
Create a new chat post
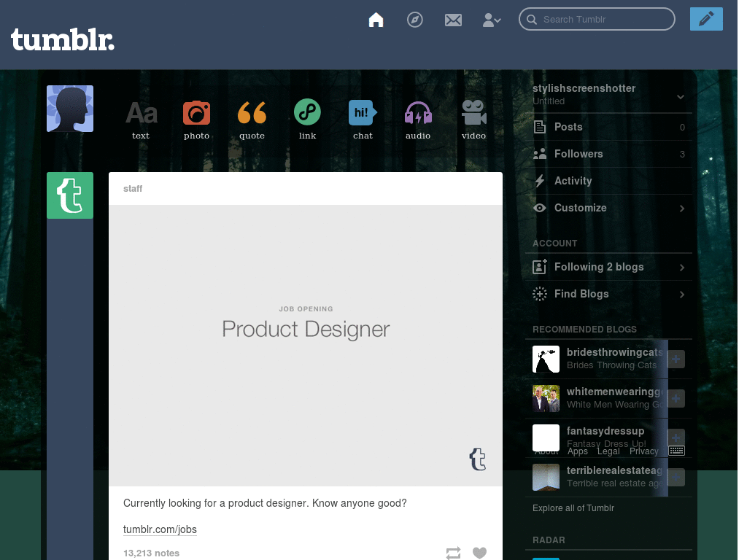click(363, 120)
